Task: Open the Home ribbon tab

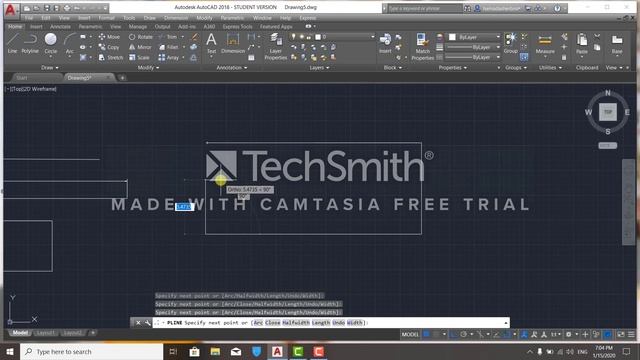Action: point(15,27)
